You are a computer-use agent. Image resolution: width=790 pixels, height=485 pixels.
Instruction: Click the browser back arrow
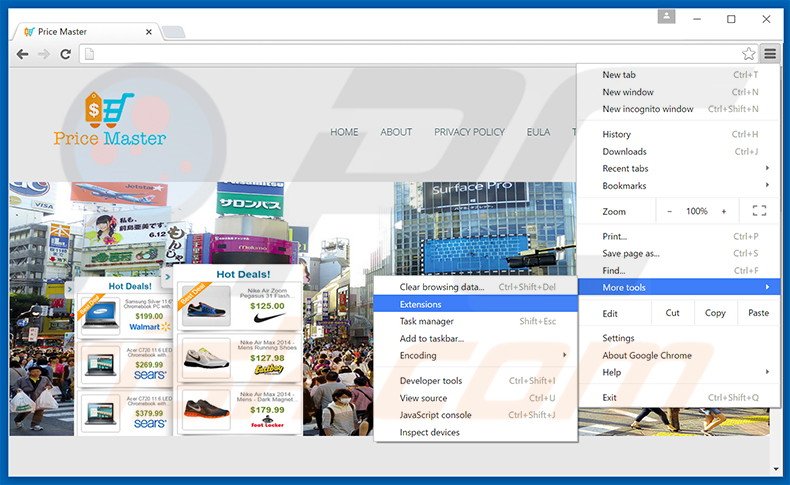pyautogui.click(x=23, y=54)
